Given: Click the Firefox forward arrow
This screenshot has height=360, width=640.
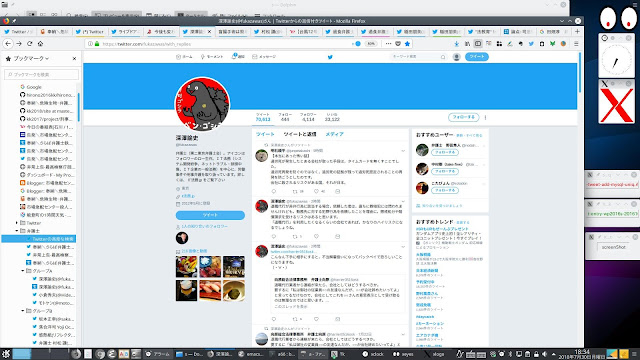Looking at the screenshot, I should pos(19,44).
